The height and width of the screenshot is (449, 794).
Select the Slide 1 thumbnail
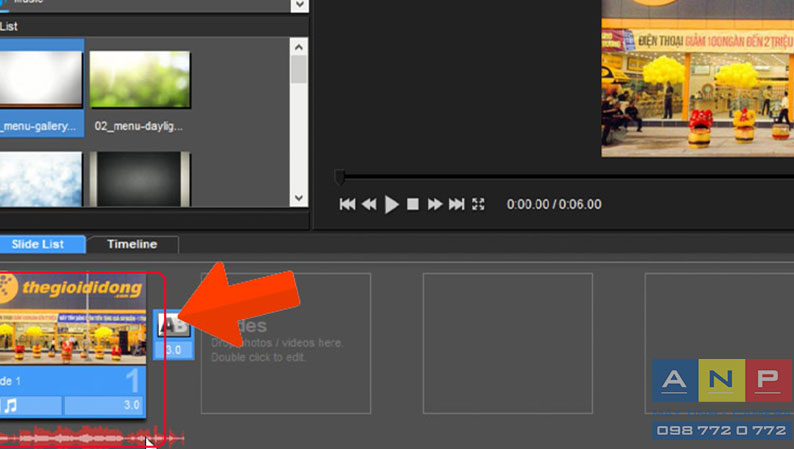point(73,319)
